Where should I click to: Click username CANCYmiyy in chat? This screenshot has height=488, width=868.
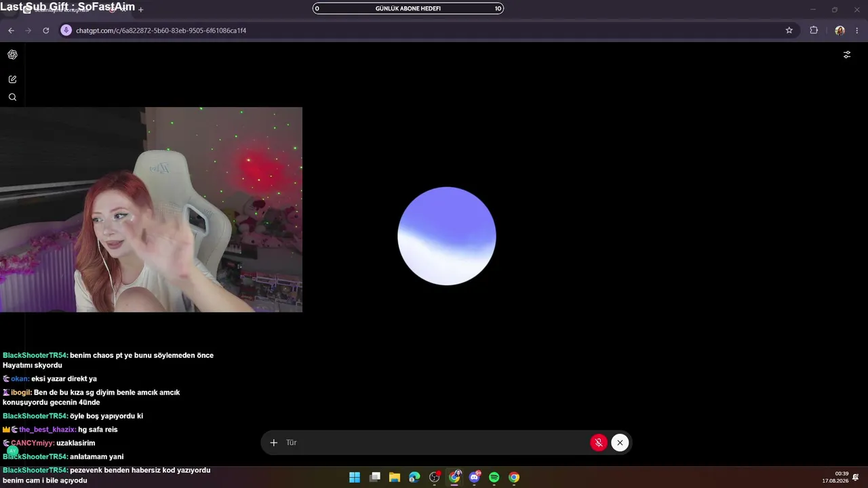tap(33, 443)
